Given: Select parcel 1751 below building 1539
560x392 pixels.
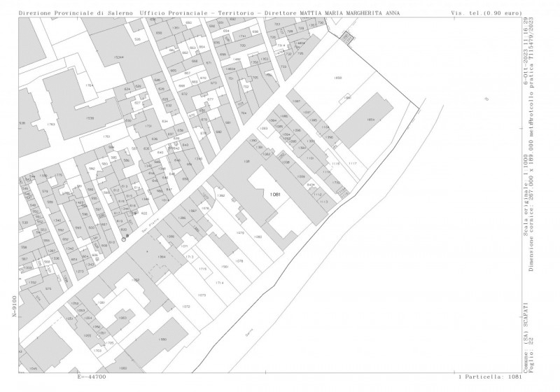Looking at the screenshot, I should [106, 136].
